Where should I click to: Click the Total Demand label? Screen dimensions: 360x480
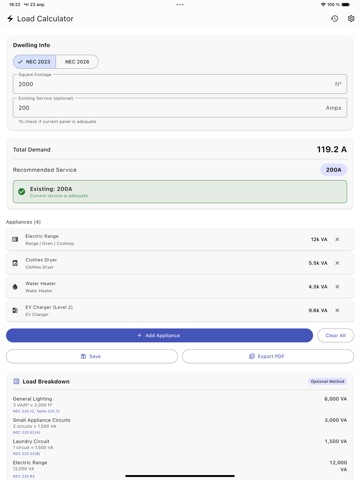click(x=32, y=150)
